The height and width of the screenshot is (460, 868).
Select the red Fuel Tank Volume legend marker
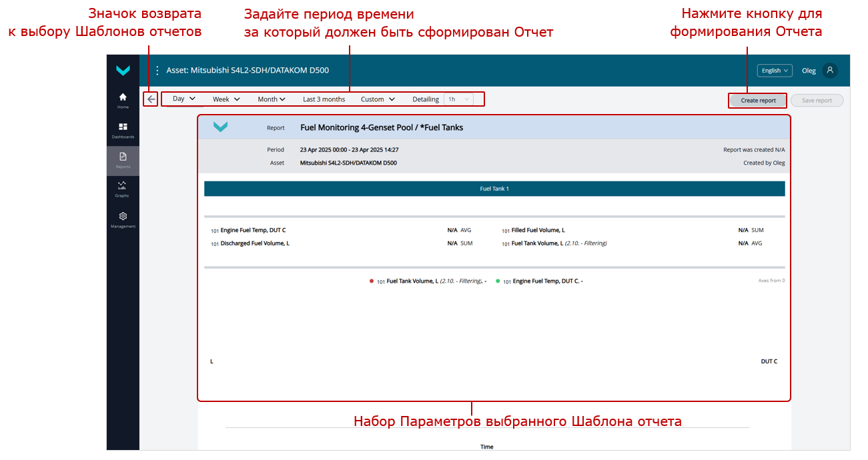(372, 281)
